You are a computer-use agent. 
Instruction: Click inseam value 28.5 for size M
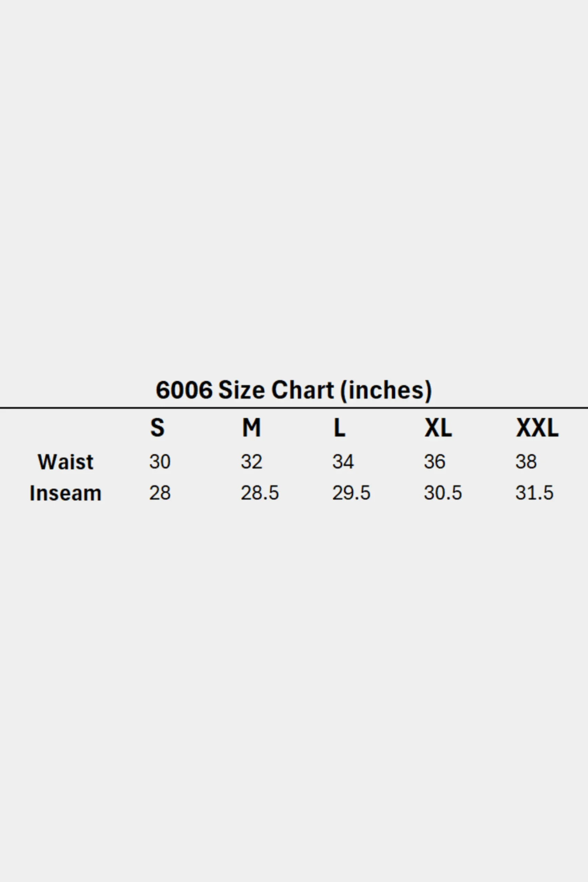click(260, 493)
